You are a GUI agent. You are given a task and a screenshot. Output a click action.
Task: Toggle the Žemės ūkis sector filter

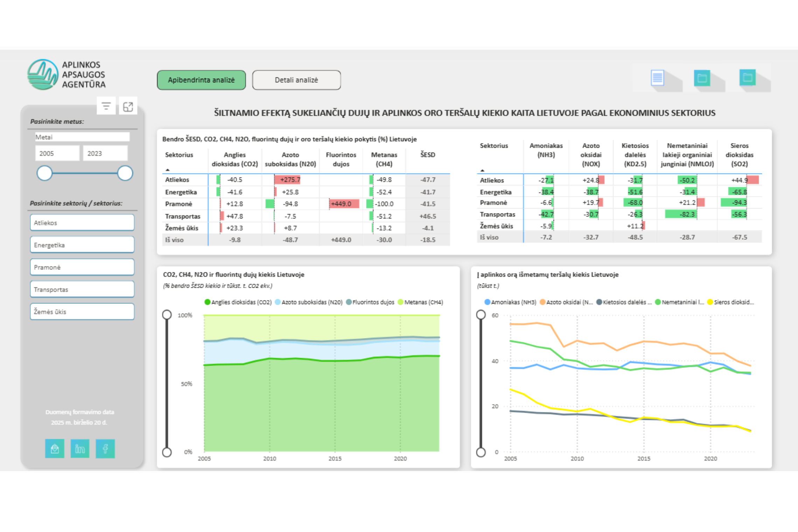click(x=82, y=311)
